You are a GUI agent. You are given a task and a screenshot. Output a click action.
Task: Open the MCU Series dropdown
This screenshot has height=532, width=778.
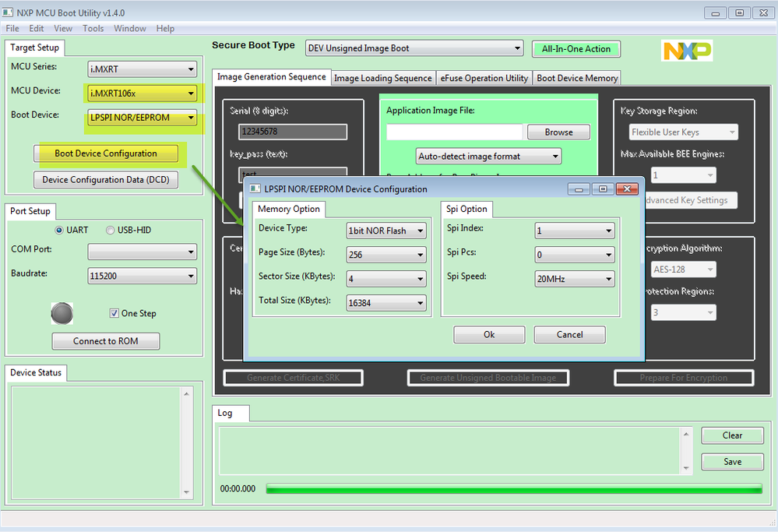(x=142, y=69)
